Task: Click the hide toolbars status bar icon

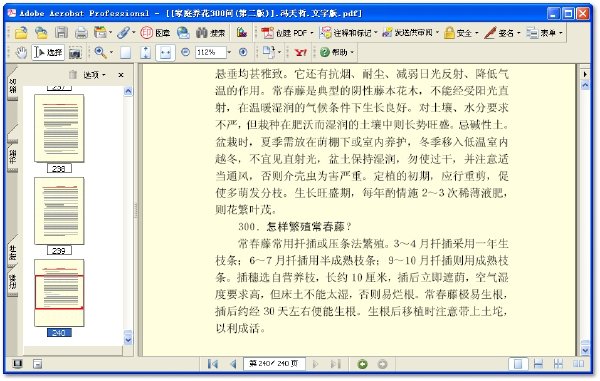Action: coord(37,364)
